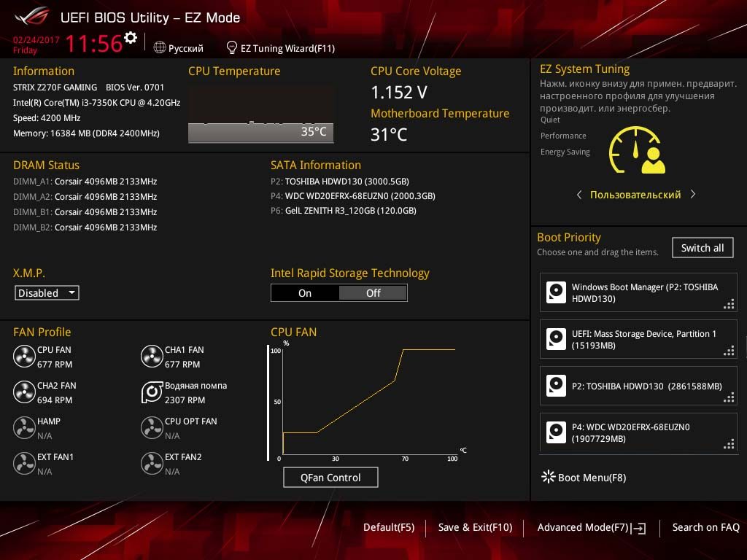Click the 2307 RPM pump speed value
Image resolution: width=747 pixels, height=560 pixels.
click(185, 400)
